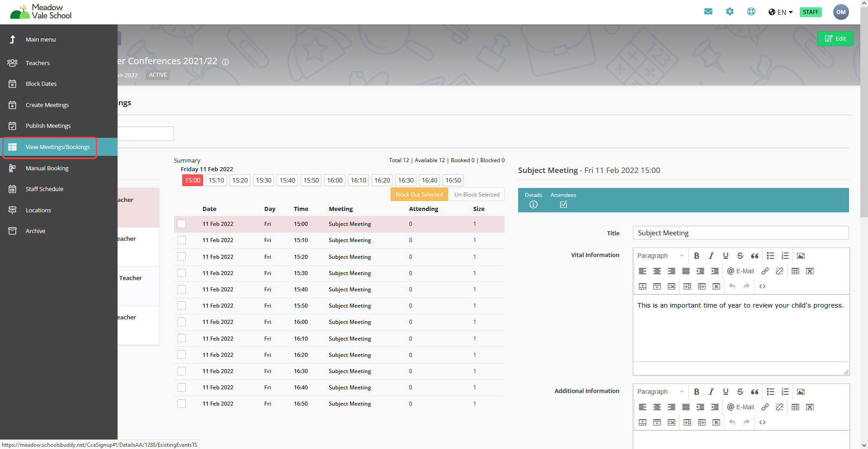Open the EN language dropdown
The height and width of the screenshot is (449, 868).
[781, 12]
